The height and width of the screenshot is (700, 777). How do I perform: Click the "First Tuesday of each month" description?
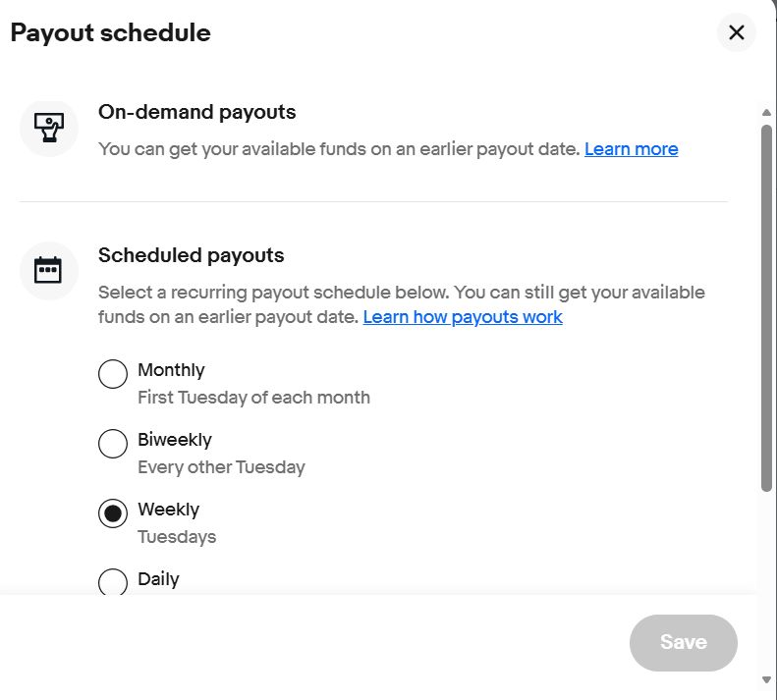(x=253, y=398)
